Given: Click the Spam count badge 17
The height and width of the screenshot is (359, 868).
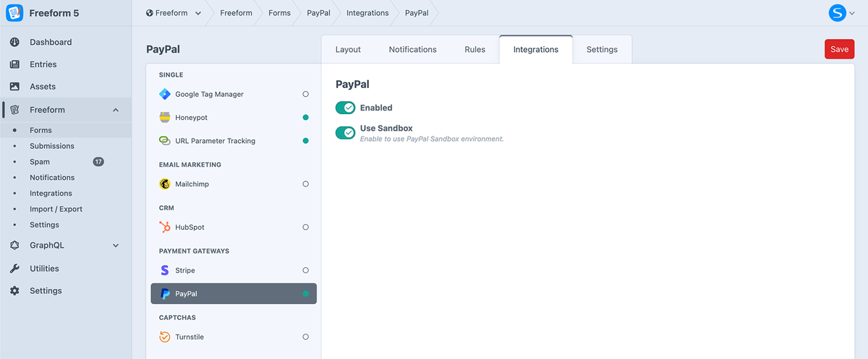Looking at the screenshot, I should [98, 162].
